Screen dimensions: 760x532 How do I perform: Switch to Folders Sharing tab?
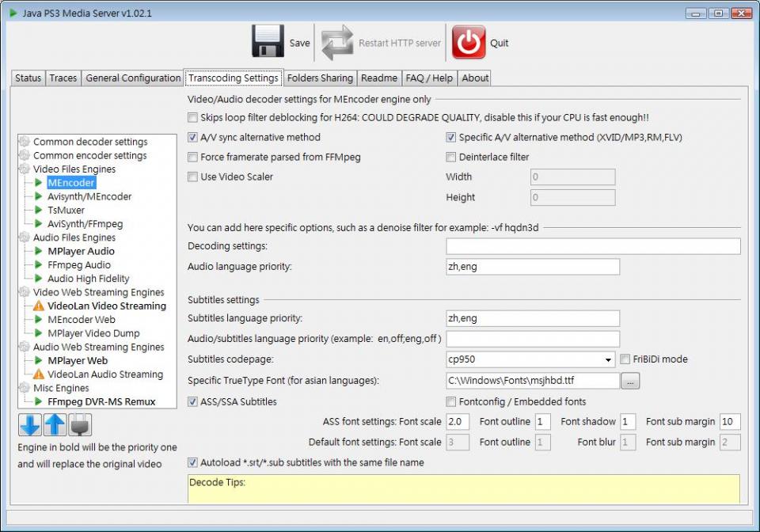tap(320, 78)
